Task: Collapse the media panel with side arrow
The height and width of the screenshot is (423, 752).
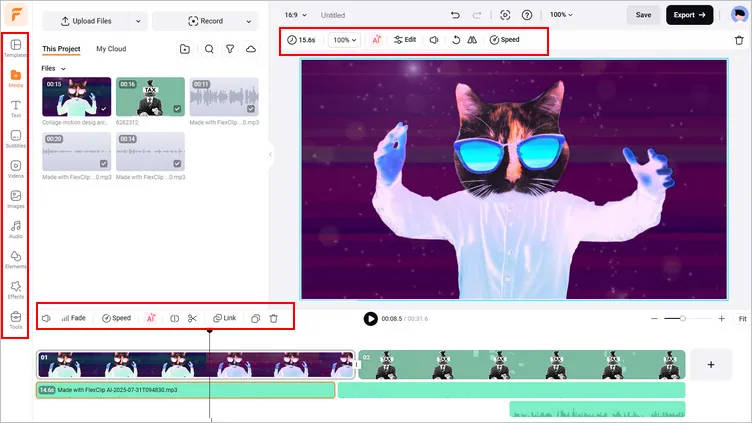Action: point(270,154)
